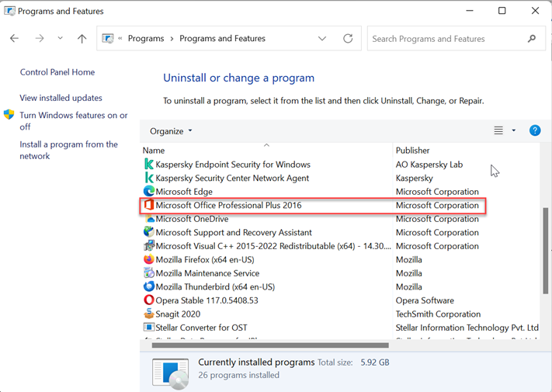The height and width of the screenshot is (392, 552).
Task: Select Microsoft Support and Recovery Assistant icon
Action: (149, 232)
